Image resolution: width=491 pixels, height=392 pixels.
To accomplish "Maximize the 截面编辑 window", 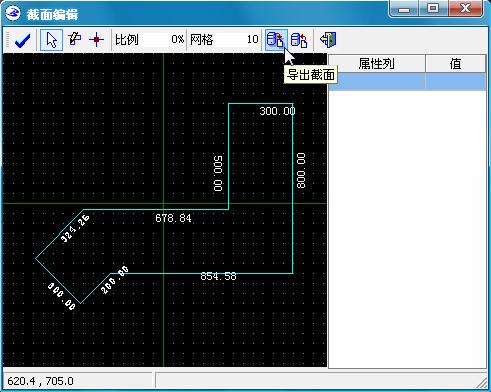I will (433, 8).
